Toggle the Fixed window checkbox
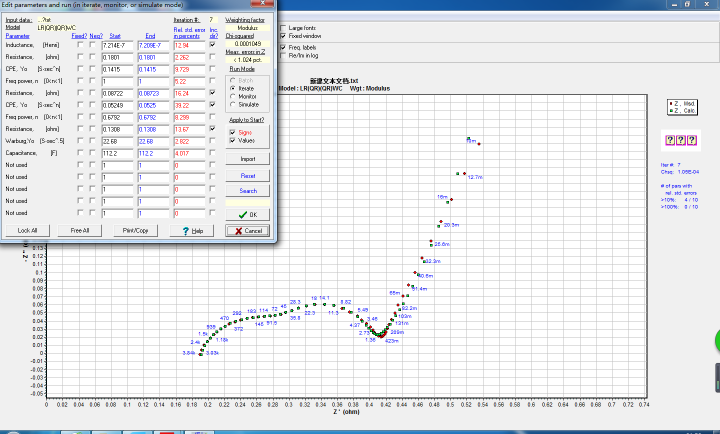Viewport: 720px width, 434px height. click(283, 36)
